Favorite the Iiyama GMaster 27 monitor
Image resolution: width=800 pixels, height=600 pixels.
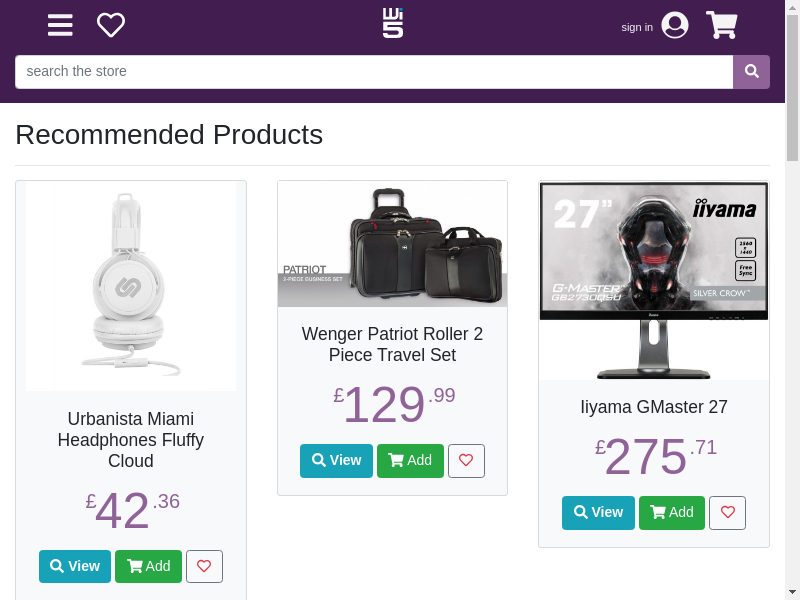click(727, 513)
